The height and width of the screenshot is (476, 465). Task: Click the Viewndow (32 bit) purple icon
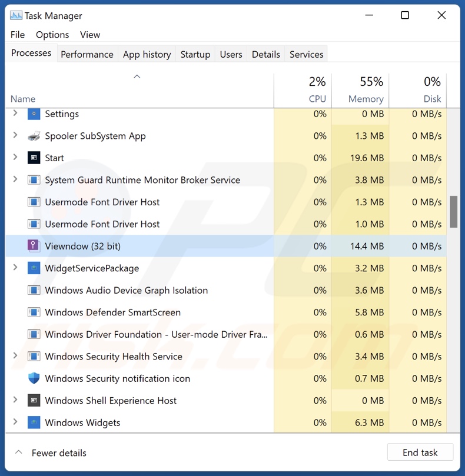pos(34,246)
